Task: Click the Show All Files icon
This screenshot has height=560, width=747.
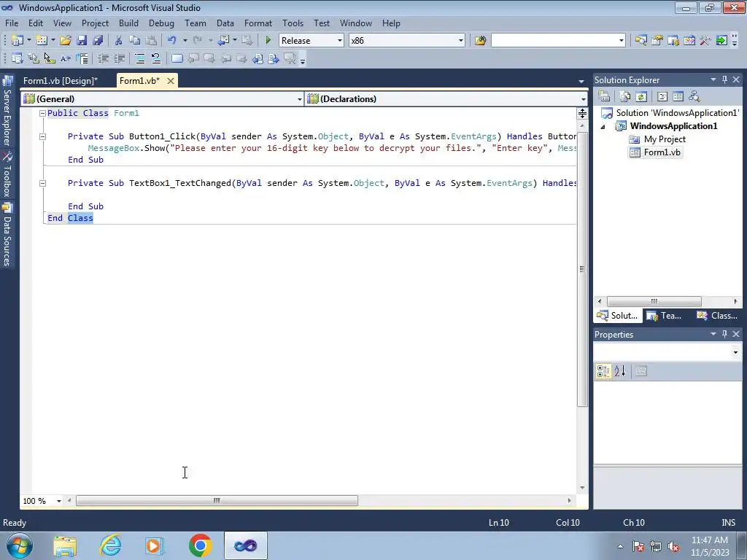Action: (625, 96)
